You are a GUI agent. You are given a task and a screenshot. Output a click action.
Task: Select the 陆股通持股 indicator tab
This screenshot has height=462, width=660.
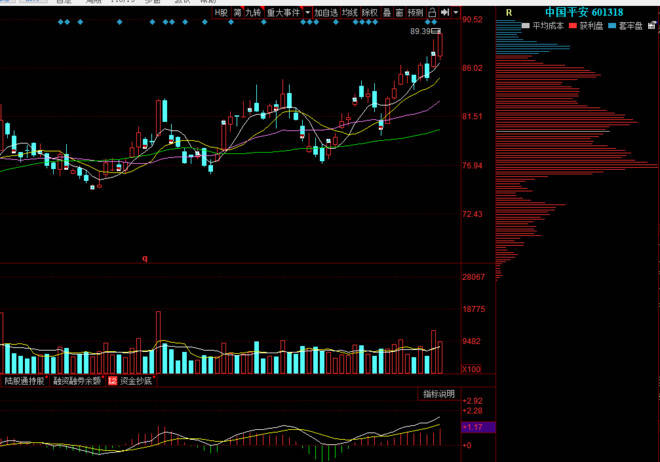click(x=25, y=381)
